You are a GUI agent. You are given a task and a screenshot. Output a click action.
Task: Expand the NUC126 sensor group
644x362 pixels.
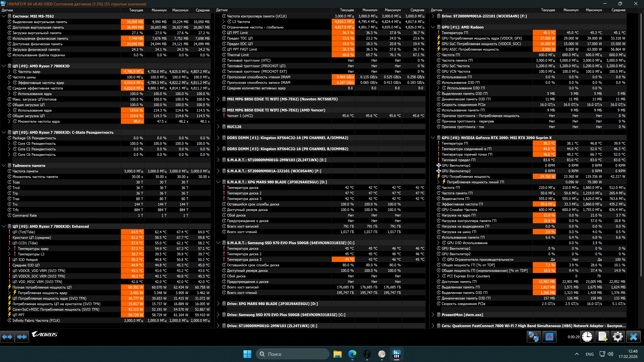pos(218,127)
